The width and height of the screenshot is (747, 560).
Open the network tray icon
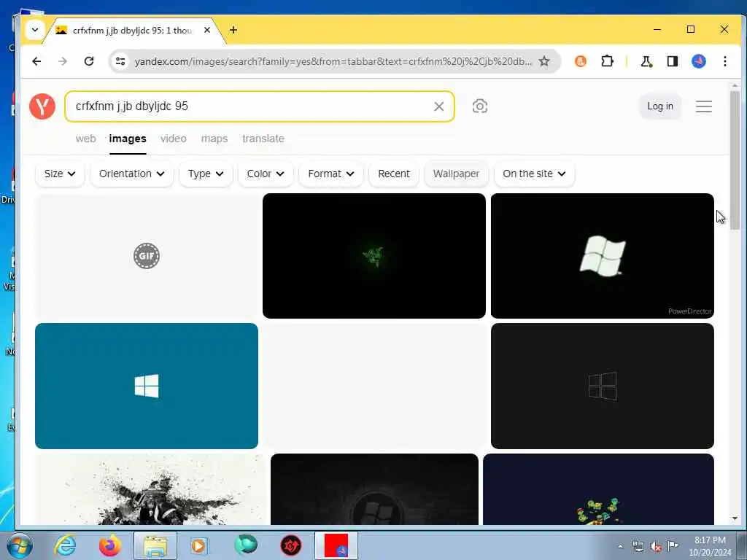click(x=638, y=547)
